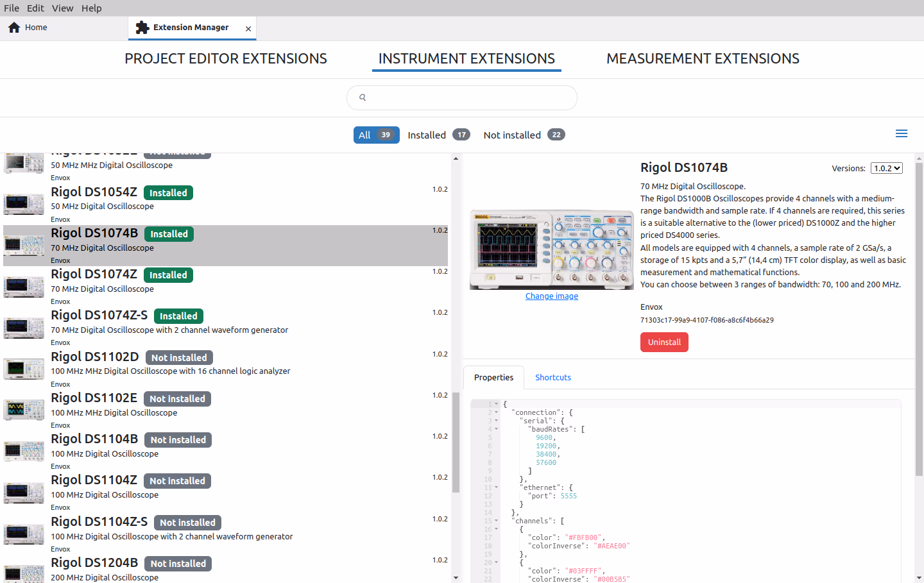This screenshot has width=924, height=583.
Task: Click the extension ID 71303c17 text
Action: [x=707, y=320]
